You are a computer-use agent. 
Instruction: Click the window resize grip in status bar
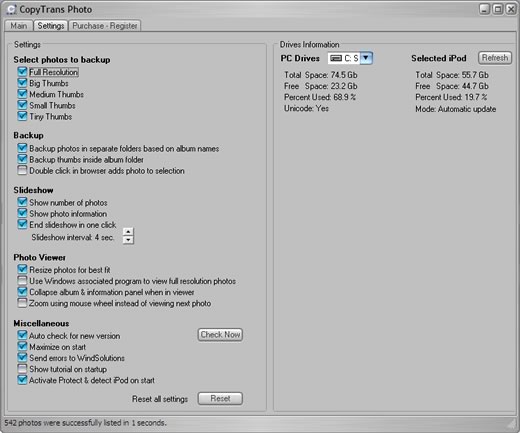511,424
